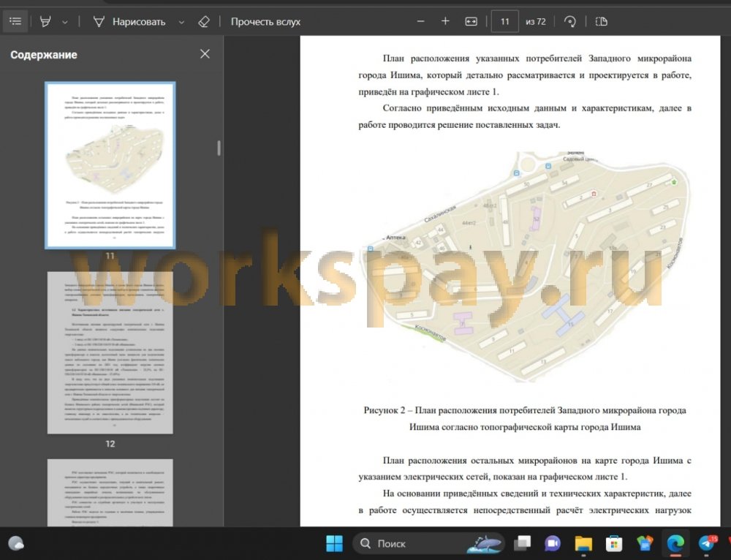Open the page view layout icon

pos(602,21)
